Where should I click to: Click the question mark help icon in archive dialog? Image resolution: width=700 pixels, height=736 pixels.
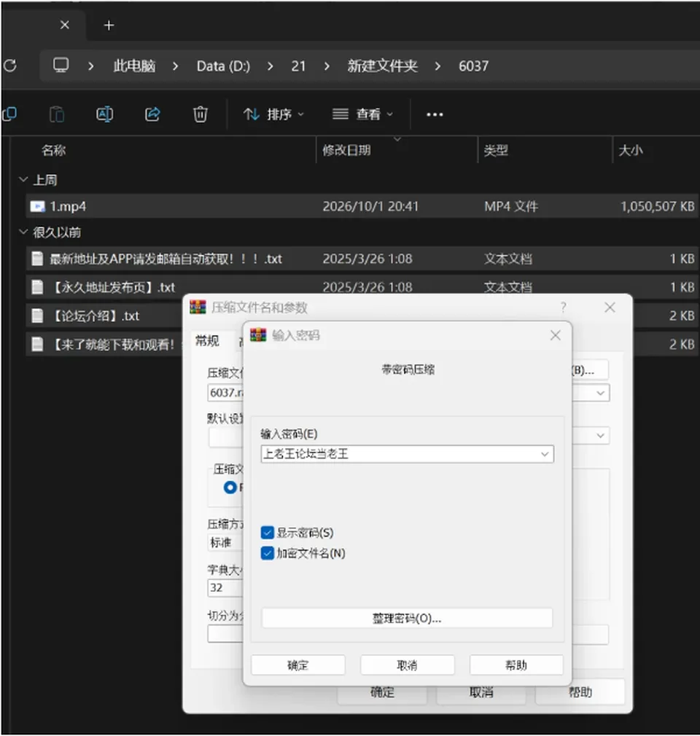click(564, 308)
